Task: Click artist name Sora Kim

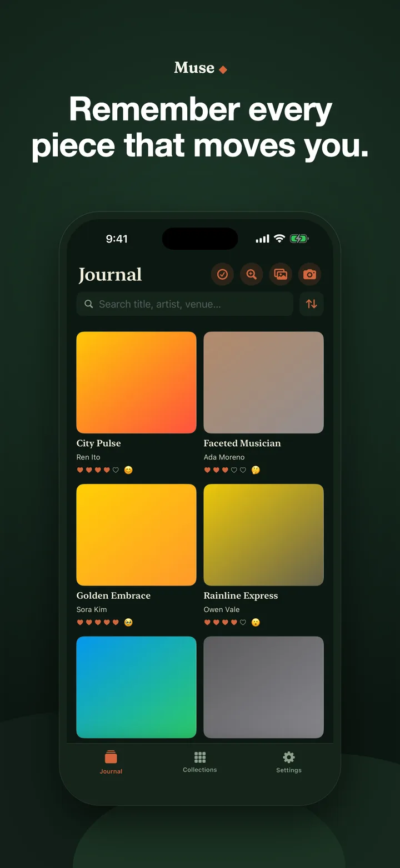Action: click(x=92, y=609)
